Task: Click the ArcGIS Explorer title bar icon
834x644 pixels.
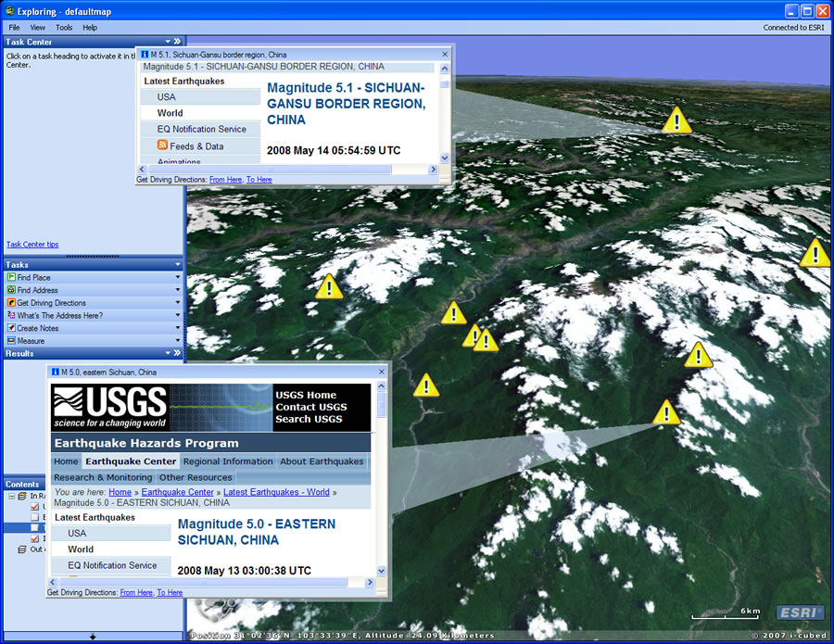Action: click(x=9, y=10)
